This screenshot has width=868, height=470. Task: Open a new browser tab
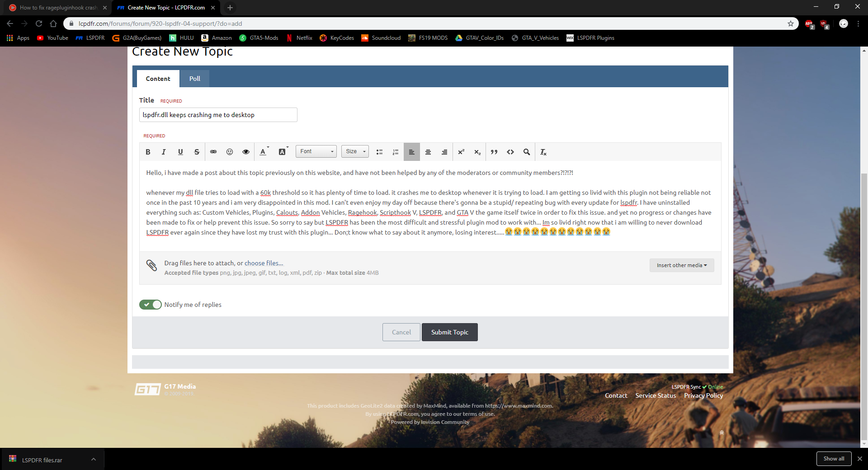230,8
